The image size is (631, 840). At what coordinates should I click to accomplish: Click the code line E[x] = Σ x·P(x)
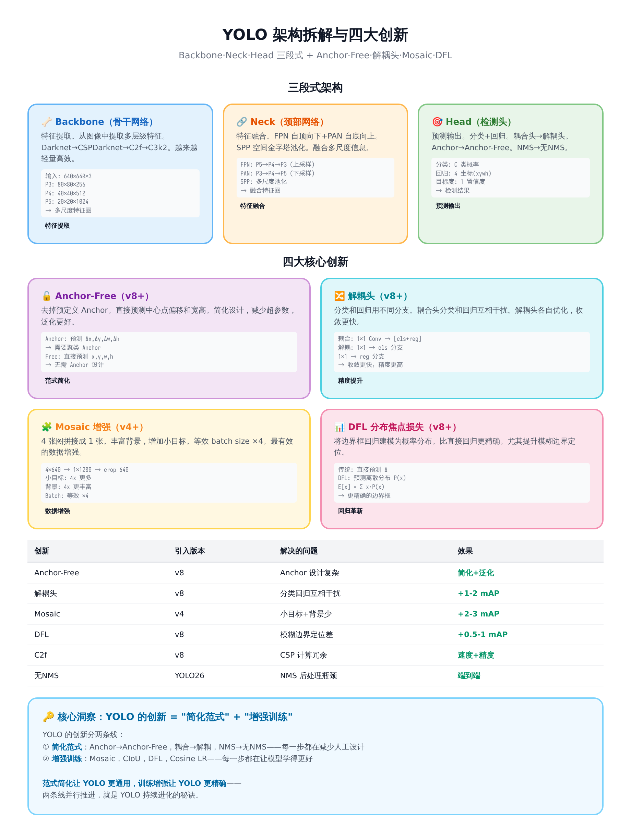tap(361, 487)
